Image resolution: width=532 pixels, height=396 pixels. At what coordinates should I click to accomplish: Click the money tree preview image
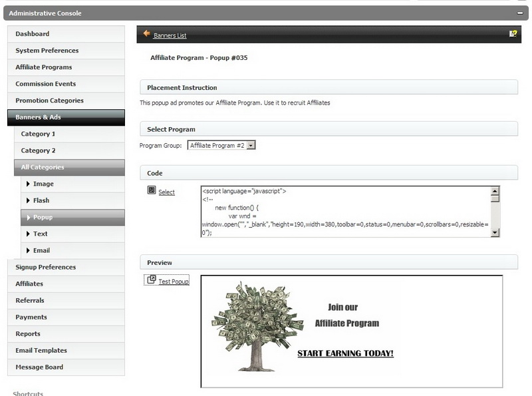(x=257, y=326)
